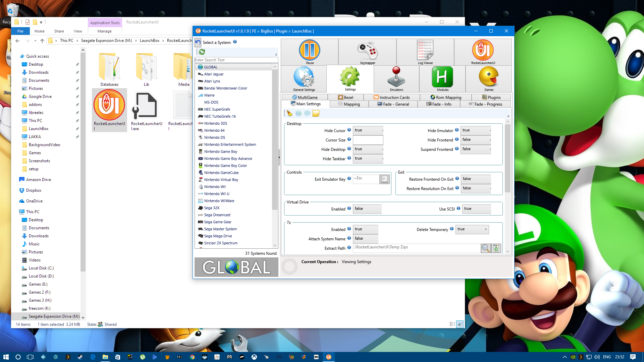Click Games 2 (F:) drive in Explorer sidebar
Image resolution: width=644 pixels, height=362 pixels.
point(40,292)
